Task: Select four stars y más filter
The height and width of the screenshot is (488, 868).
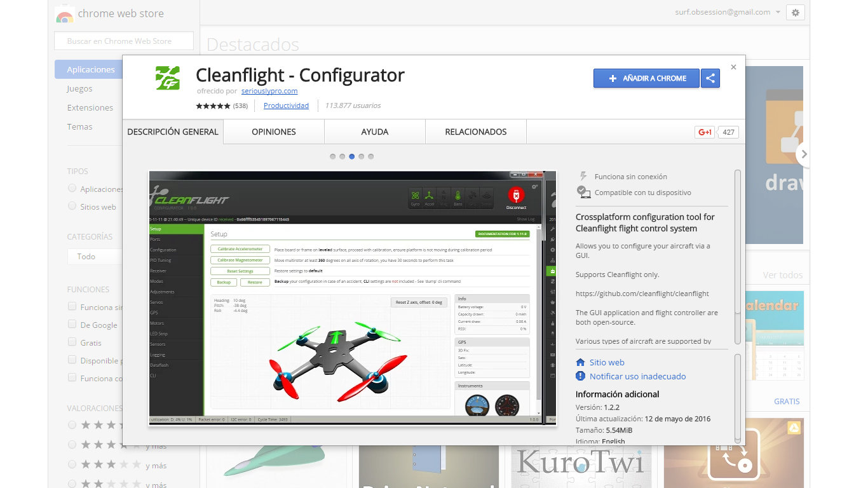Action: pos(72,444)
